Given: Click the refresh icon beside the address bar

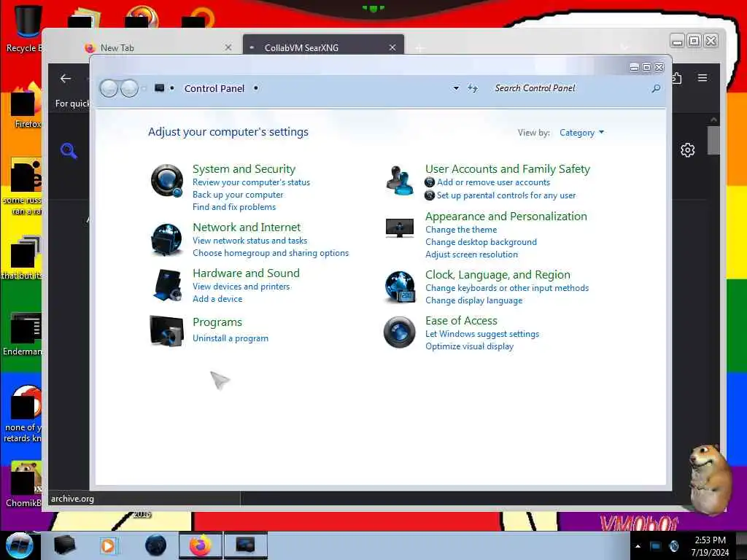Looking at the screenshot, I should [x=473, y=88].
